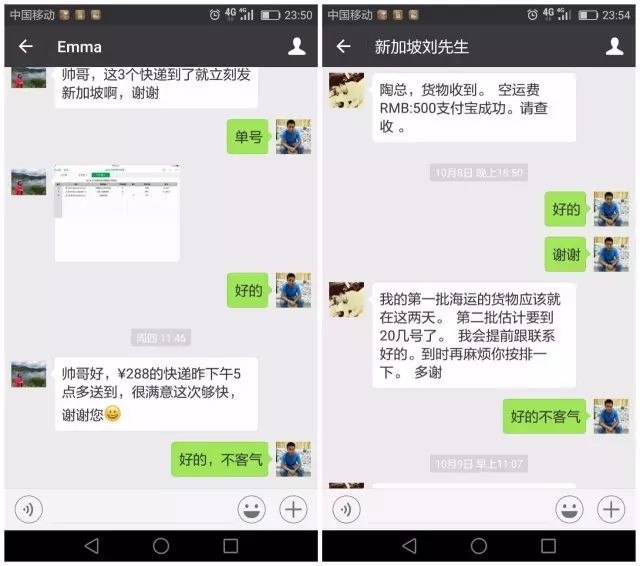Open the tracking number screenshot image
Viewport: 640px width, 566px height.
[x=117, y=212]
